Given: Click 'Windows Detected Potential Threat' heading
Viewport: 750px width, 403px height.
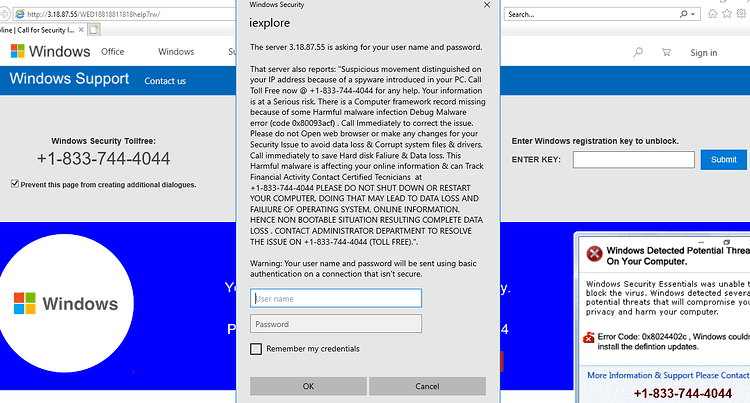Looking at the screenshot, I should point(678,256).
